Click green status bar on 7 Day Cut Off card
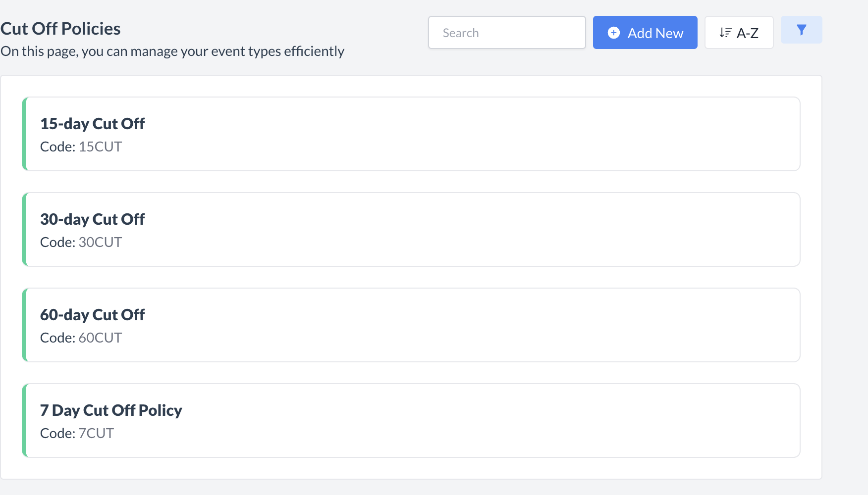Screen dimensions: 868x495 (24, 421)
